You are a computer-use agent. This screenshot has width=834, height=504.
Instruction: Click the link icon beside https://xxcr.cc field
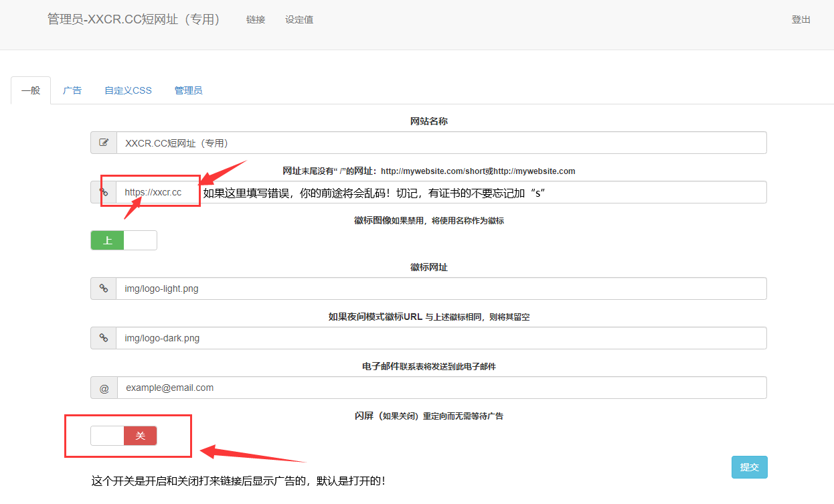pyautogui.click(x=104, y=192)
